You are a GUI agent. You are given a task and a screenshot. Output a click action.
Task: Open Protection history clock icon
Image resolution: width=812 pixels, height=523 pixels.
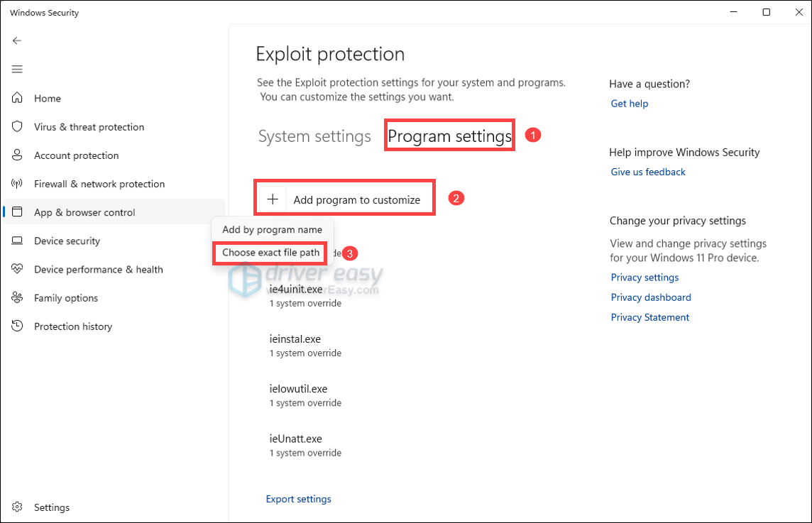(x=18, y=326)
